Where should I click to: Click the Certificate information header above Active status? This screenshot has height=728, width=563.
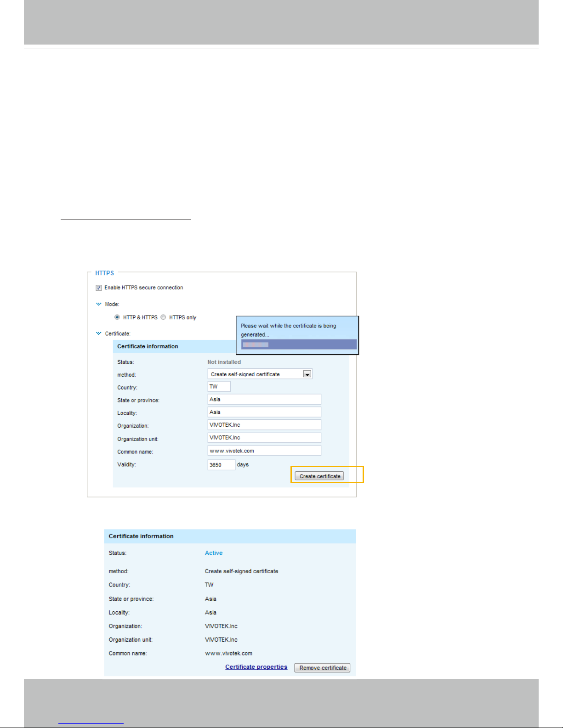[x=141, y=536]
